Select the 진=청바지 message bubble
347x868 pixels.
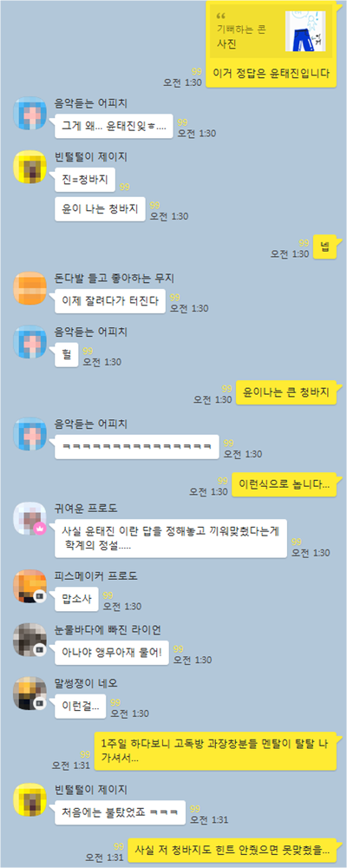85,180
